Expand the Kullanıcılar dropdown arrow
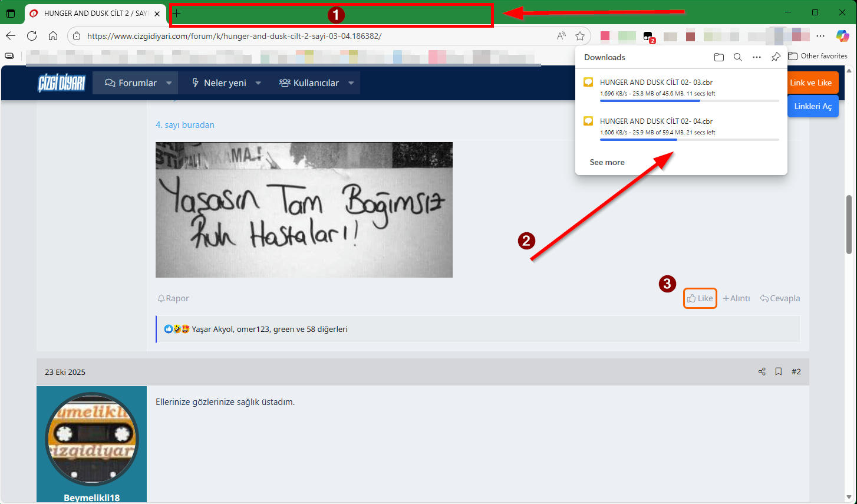857x504 pixels. click(x=351, y=83)
